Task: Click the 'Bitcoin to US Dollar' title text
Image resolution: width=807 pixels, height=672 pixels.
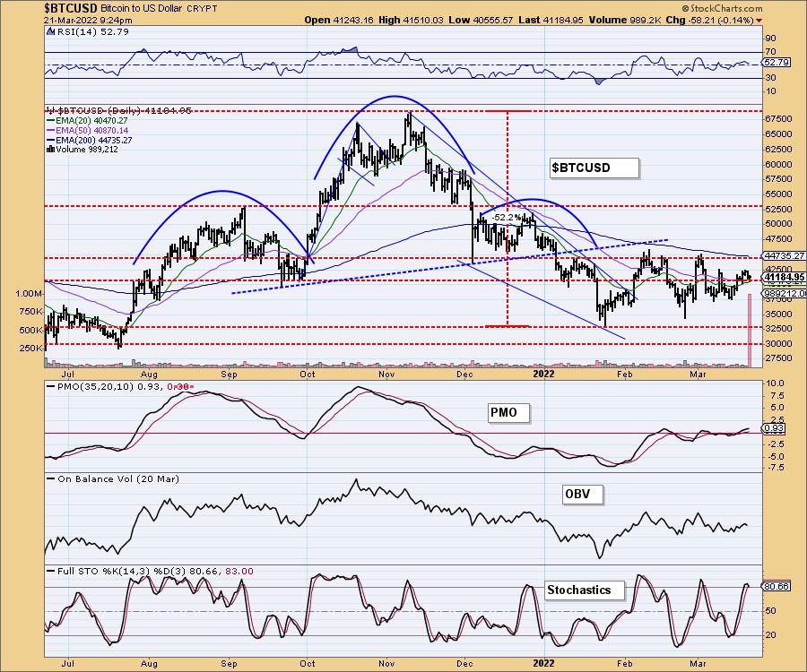Action: [x=141, y=9]
